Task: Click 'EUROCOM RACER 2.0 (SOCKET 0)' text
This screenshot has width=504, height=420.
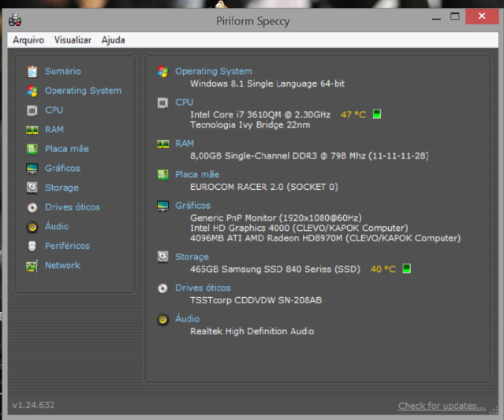Action: click(x=264, y=187)
